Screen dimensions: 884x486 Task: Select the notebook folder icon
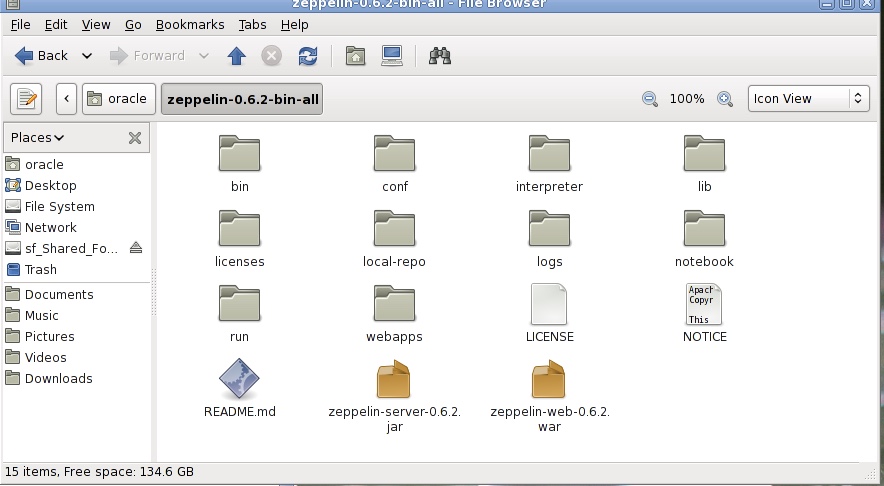click(704, 228)
